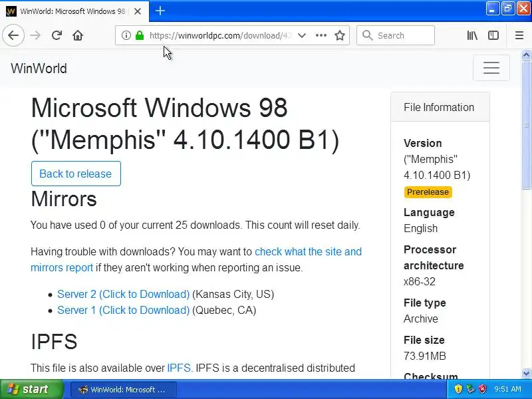Open the WinWorld site navigation toggle
This screenshot has width=532, height=399.
(491, 68)
